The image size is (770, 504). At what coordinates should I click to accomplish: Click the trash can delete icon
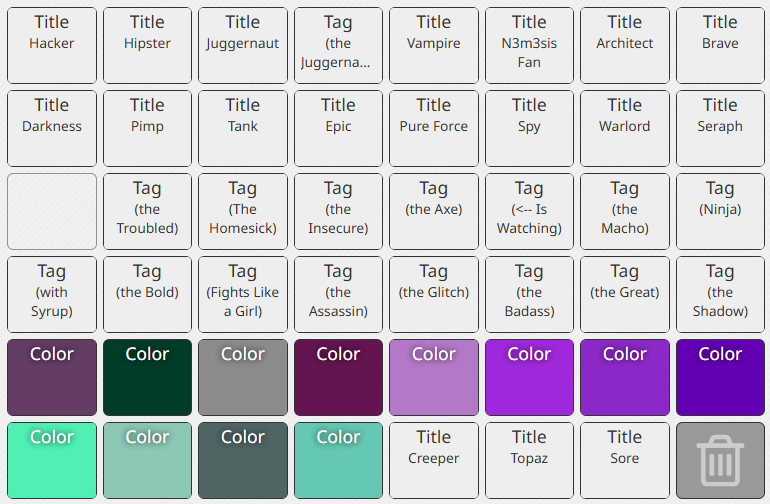point(720,461)
